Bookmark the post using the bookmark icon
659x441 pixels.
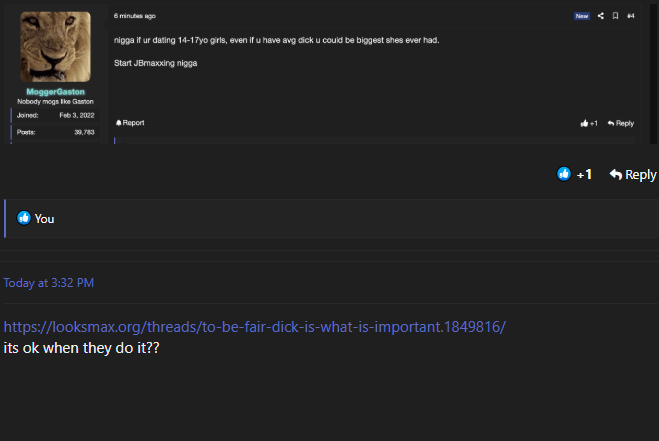(615, 16)
